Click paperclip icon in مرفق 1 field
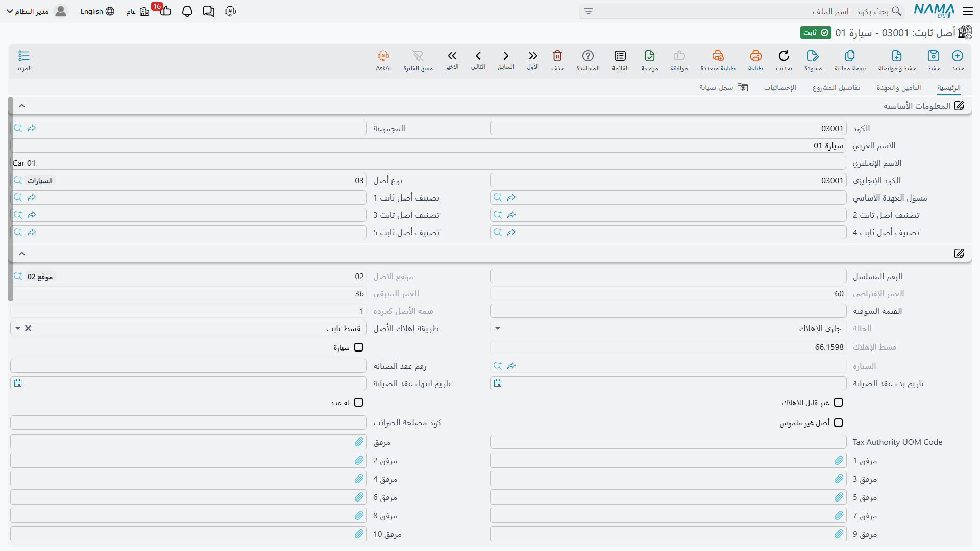 839,461
